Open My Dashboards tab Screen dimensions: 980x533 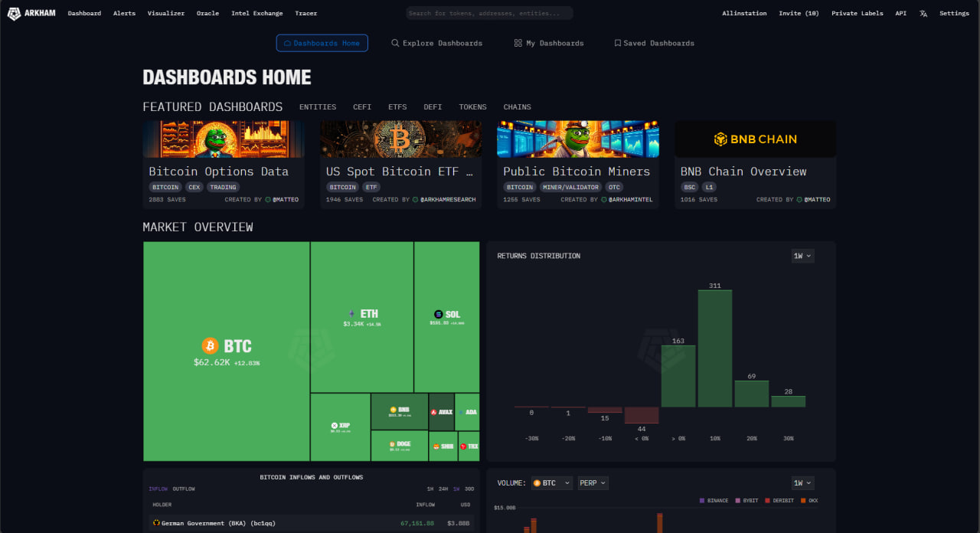(549, 43)
